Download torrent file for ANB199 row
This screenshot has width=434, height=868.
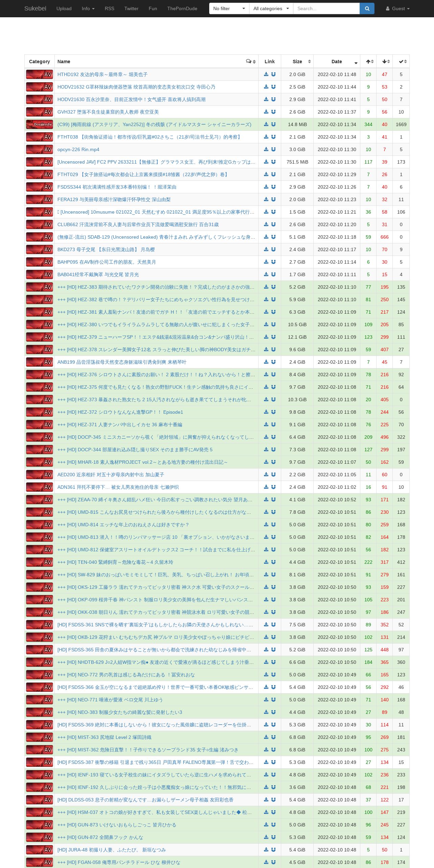(266, 362)
